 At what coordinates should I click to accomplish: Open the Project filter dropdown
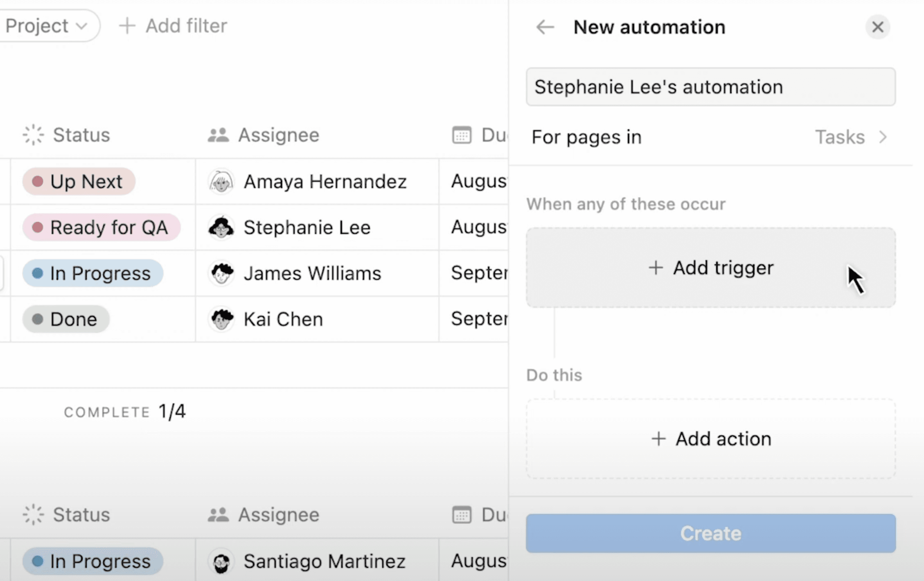click(x=46, y=25)
